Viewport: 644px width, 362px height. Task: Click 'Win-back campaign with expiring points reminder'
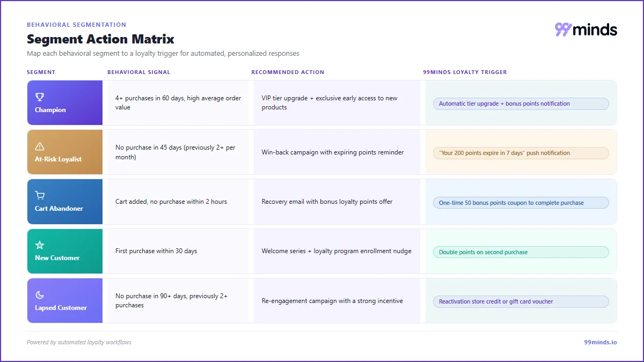click(x=333, y=152)
